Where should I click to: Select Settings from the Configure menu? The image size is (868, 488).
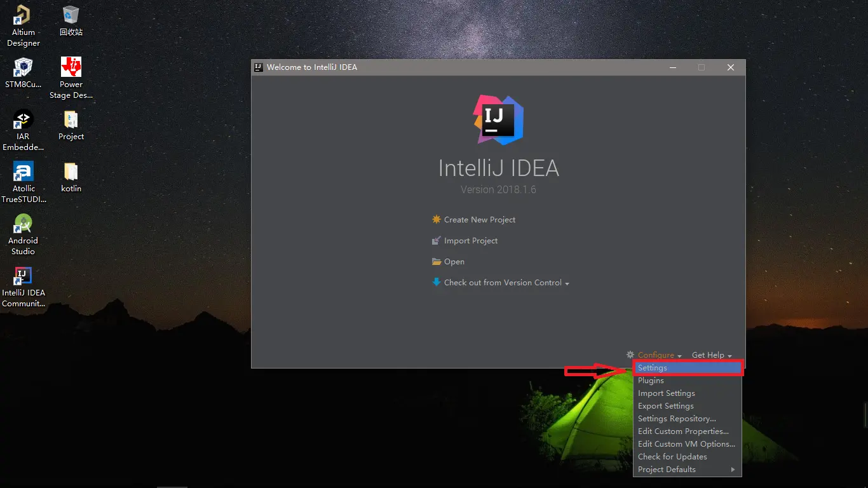(688, 368)
